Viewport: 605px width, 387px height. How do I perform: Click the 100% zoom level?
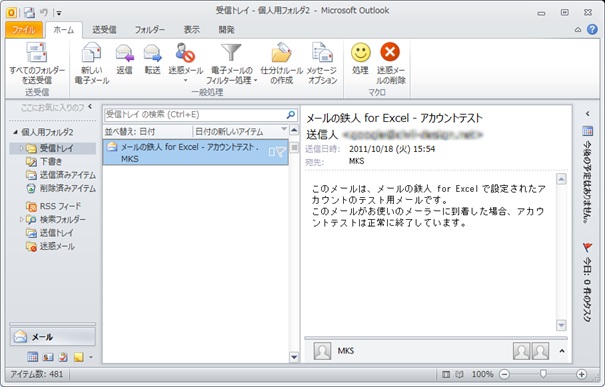(482, 374)
